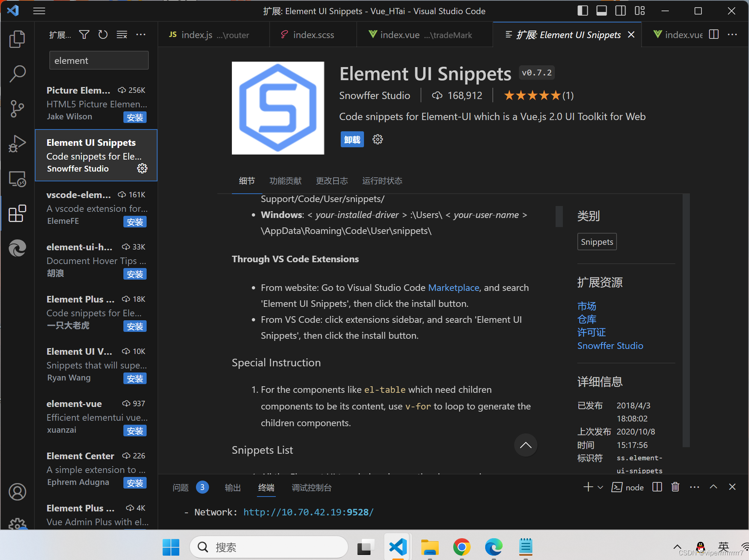Install Element Plus snippets by 一只大老虎
Image resolution: width=749 pixels, height=560 pixels.
coord(135,326)
